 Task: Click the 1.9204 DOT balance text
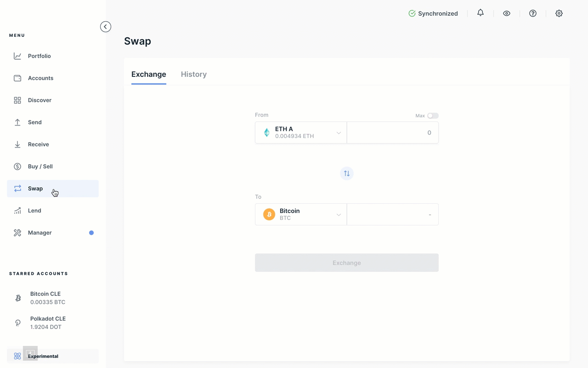tap(46, 327)
